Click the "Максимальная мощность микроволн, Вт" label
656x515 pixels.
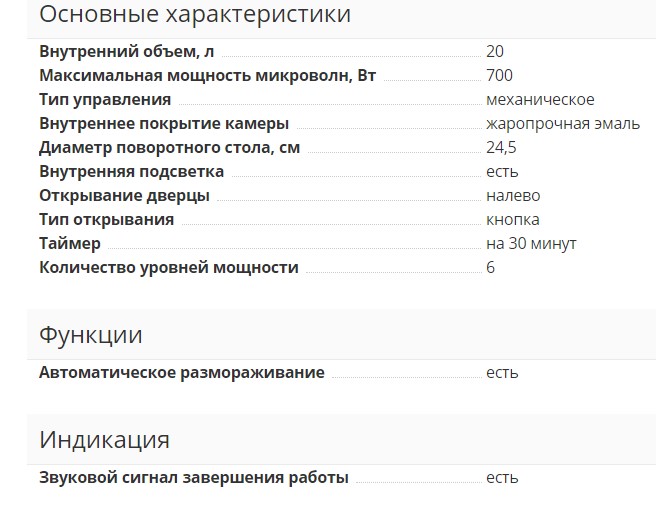coord(207,76)
